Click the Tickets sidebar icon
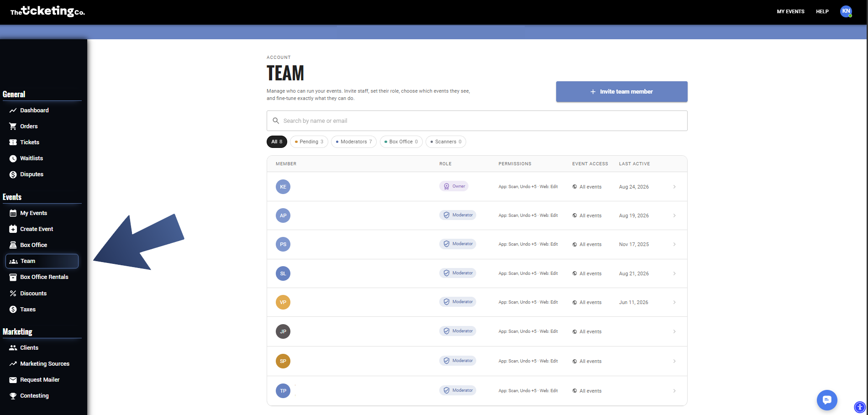This screenshot has height=415, width=868. [x=13, y=142]
